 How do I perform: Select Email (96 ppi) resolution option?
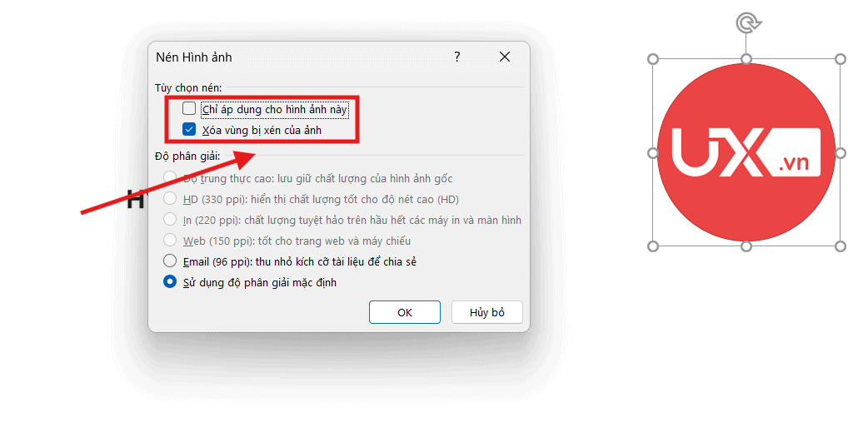coord(169,261)
